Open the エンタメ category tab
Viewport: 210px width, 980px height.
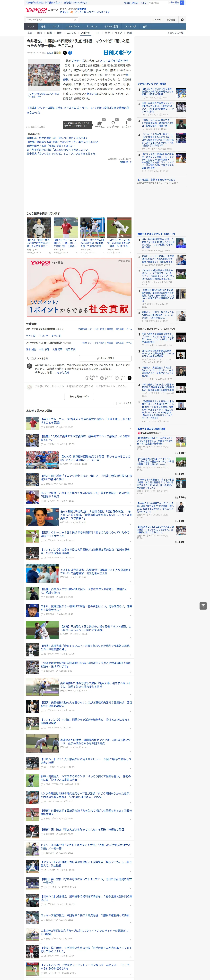(x=71, y=33)
